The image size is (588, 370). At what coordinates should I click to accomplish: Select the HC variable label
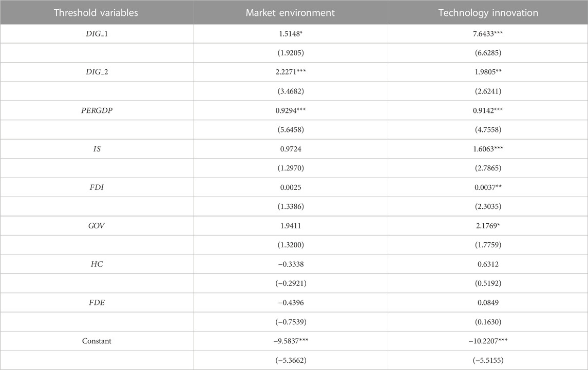tap(97, 264)
